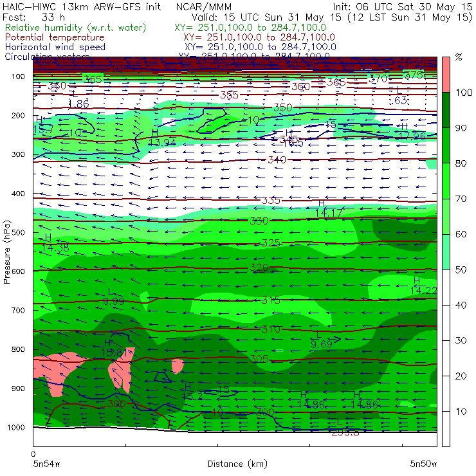Image resolution: width=476 pixels, height=476 pixels.
Task: Pick the light aqua 50–60% color bar segment
Action: (446, 252)
